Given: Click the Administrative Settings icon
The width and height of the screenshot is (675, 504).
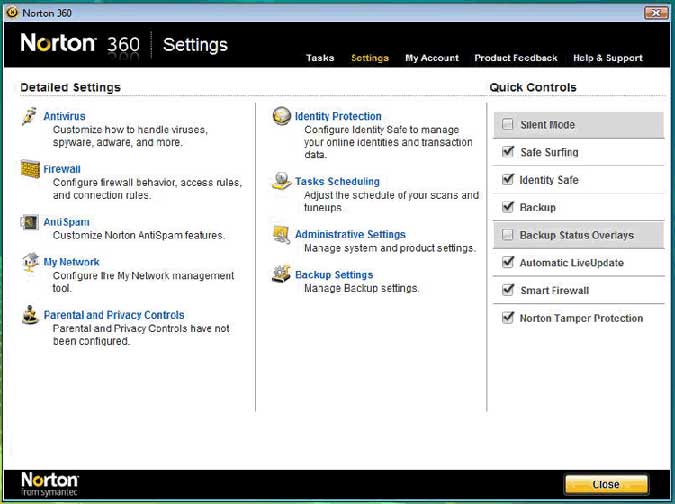Looking at the screenshot, I should (282, 235).
